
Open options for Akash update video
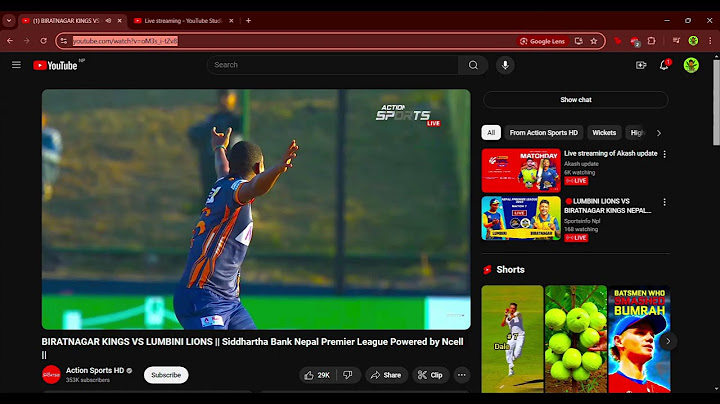click(x=664, y=154)
